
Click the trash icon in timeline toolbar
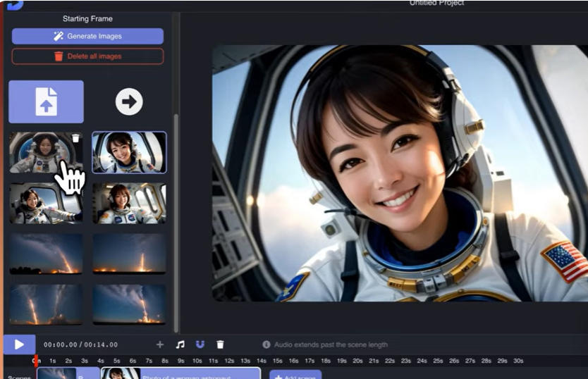220,344
